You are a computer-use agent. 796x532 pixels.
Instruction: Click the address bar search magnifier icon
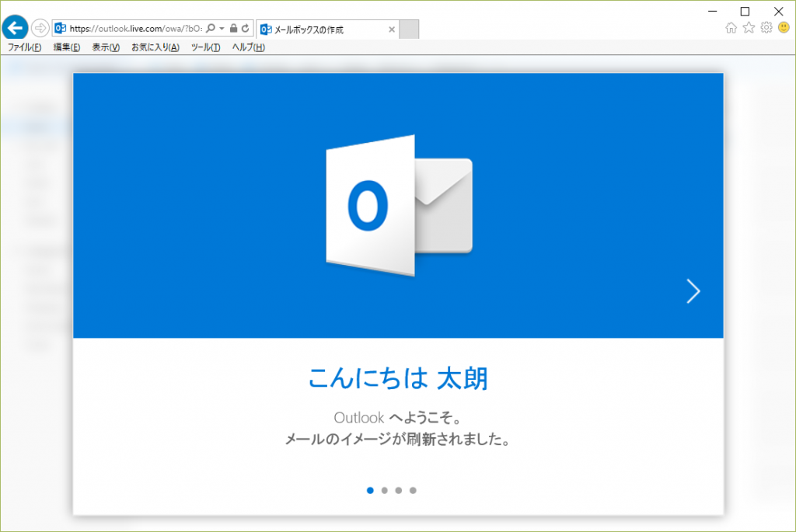[211, 28]
